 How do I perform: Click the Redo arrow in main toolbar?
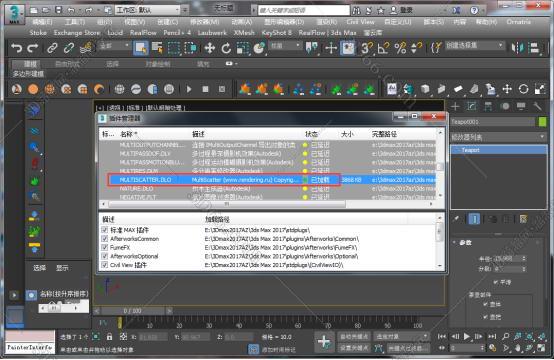pyautogui.click(x=33, y=47)
